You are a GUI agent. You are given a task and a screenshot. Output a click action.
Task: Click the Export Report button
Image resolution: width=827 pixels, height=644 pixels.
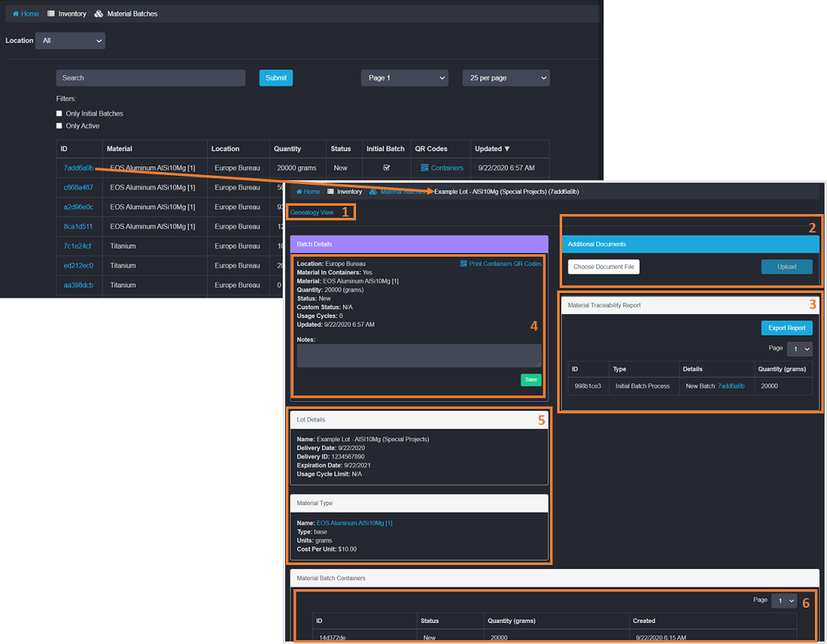(787, 328)
